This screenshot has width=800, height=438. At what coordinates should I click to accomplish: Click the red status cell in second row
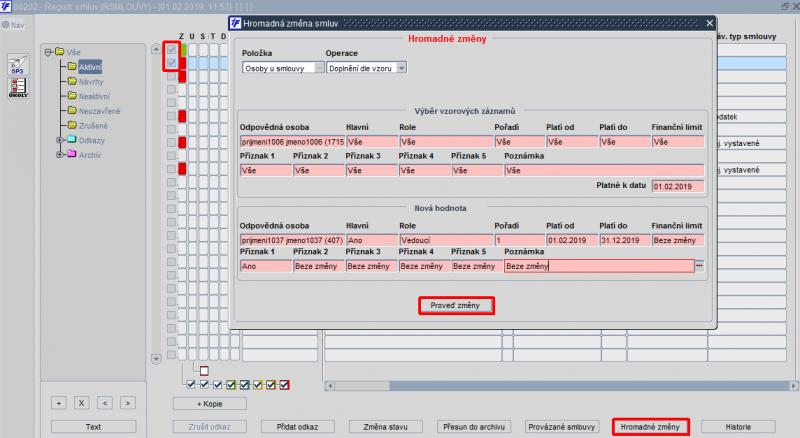183,63
